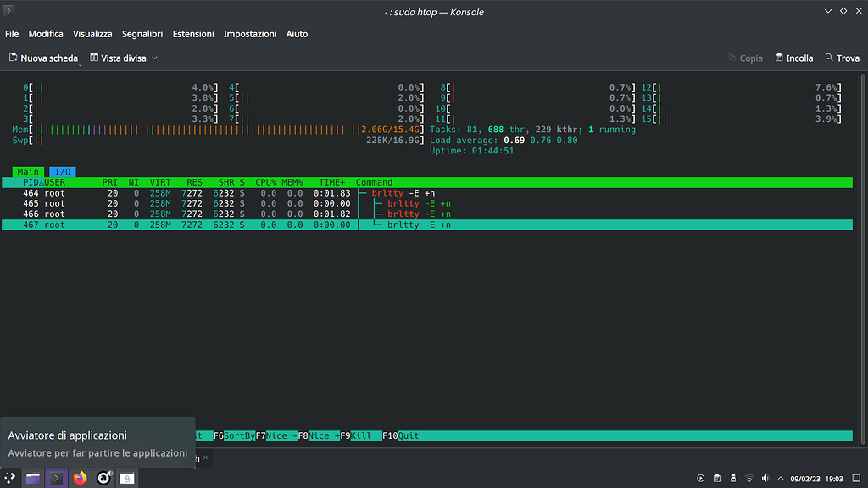Image resolution: width=868 pixels, height=488 pixels.
Task: Sort by the VIRT column header
Action: [160, 183]
